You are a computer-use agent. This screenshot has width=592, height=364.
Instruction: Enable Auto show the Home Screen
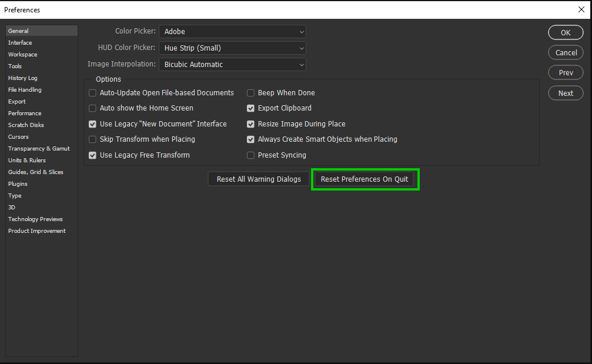[92, 108]
